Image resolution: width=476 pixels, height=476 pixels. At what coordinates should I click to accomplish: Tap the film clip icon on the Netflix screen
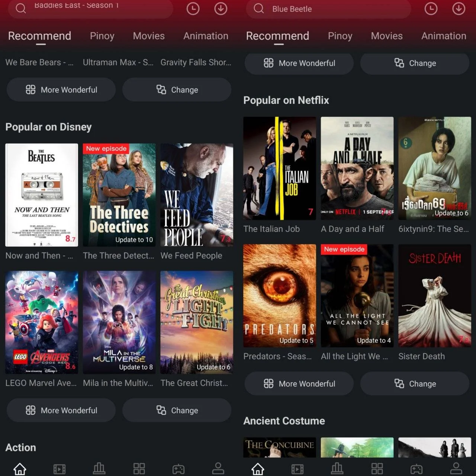[x=297, y=469]
